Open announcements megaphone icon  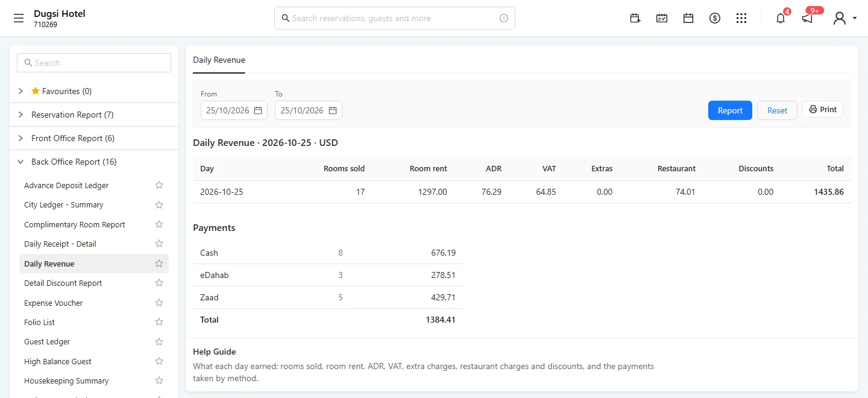click(x=807, y=18)
